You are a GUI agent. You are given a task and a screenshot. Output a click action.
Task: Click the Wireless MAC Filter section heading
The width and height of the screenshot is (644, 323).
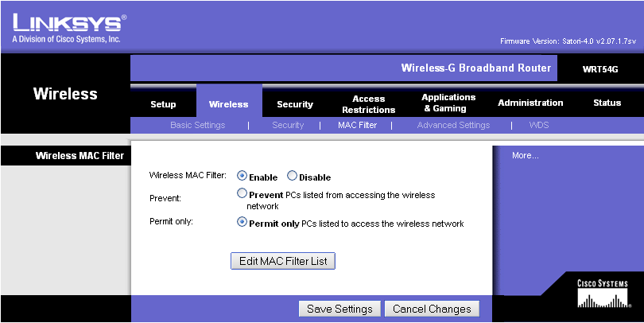(80, 156)
